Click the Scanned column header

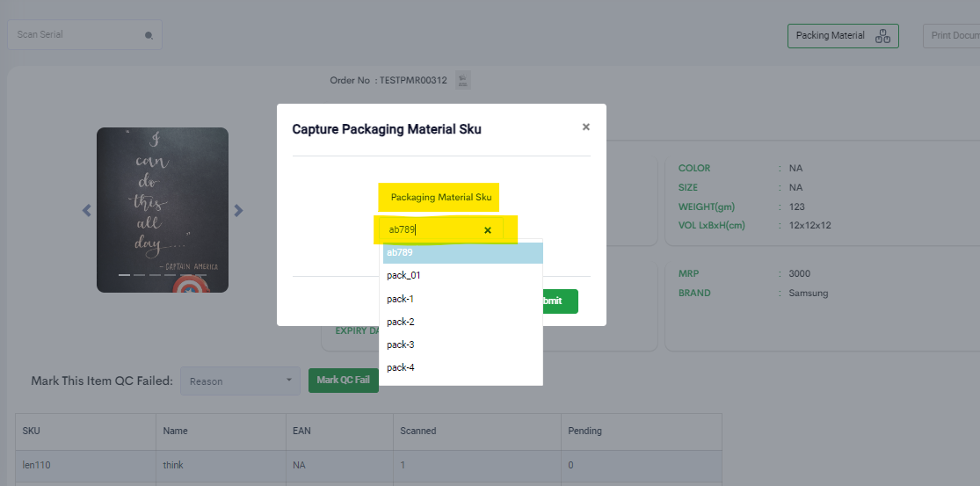pyautogui.click(x=477, y=432)
